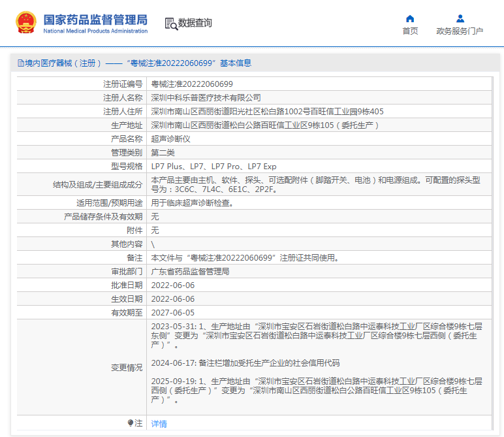Image resolution: width=504 pixels, height=437 pixels.
Task: Click the data query magnifier icon
Action: [x=171, y=24]
